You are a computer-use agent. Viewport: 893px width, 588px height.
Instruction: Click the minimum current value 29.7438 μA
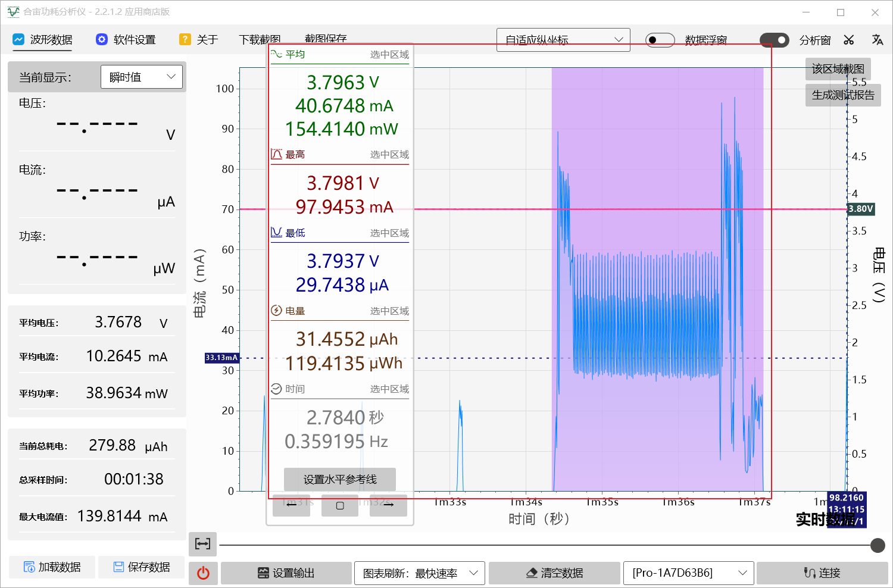(342, 285)
